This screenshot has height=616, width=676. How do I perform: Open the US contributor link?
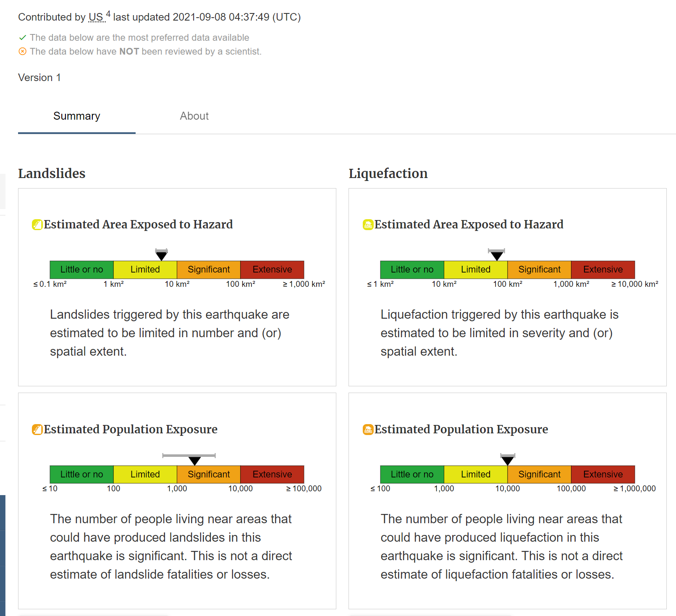tap(96, 17)
